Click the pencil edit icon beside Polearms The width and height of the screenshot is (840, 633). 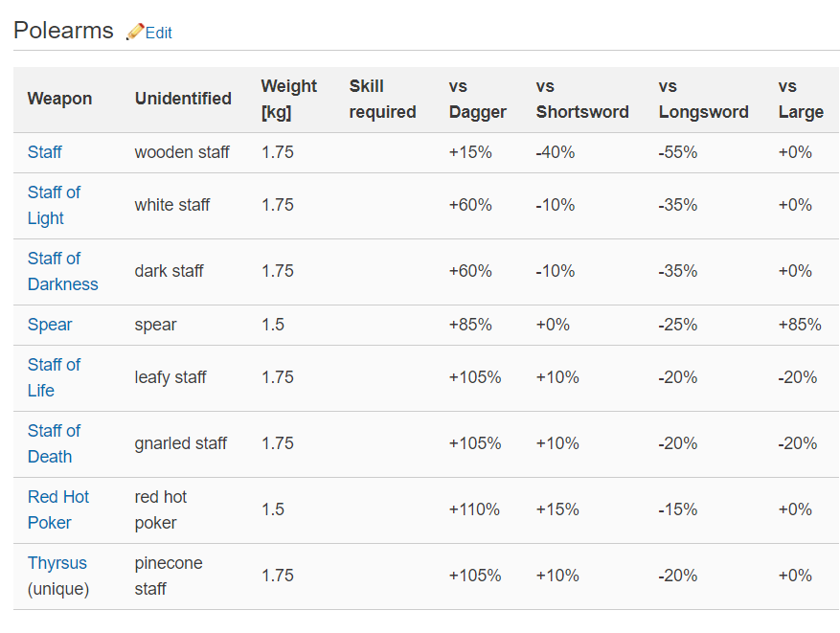(135, 32)
